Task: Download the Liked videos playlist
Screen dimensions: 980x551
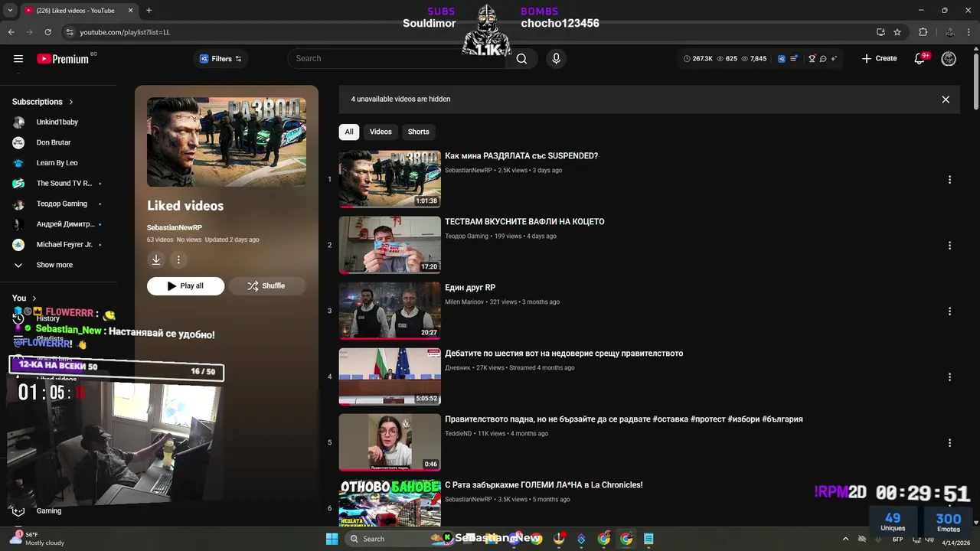Action: pos(156,259)
